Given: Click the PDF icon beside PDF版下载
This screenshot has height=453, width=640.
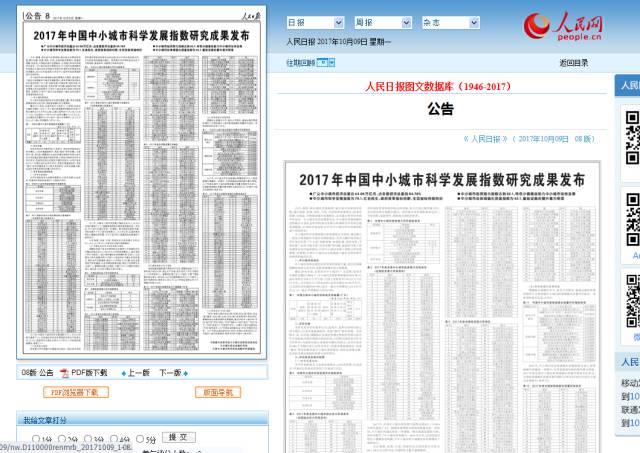Looking at the screenshot, I should 64,373.
